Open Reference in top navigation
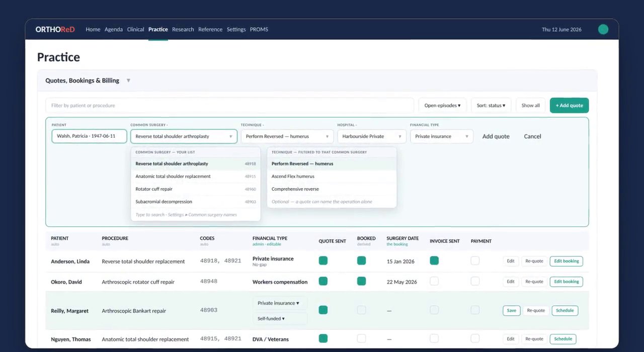 click(210, 29)
